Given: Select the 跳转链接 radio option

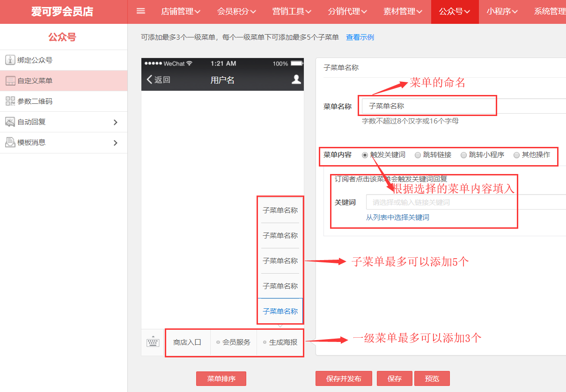Looking at the screenshot, I should tap(418, 155).
